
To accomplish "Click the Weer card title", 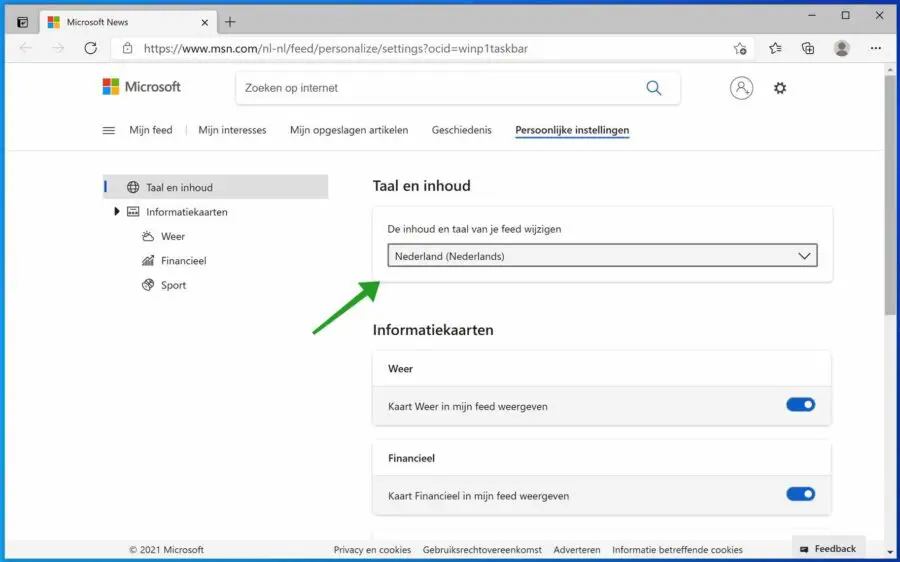I will (x=400, y=369).
